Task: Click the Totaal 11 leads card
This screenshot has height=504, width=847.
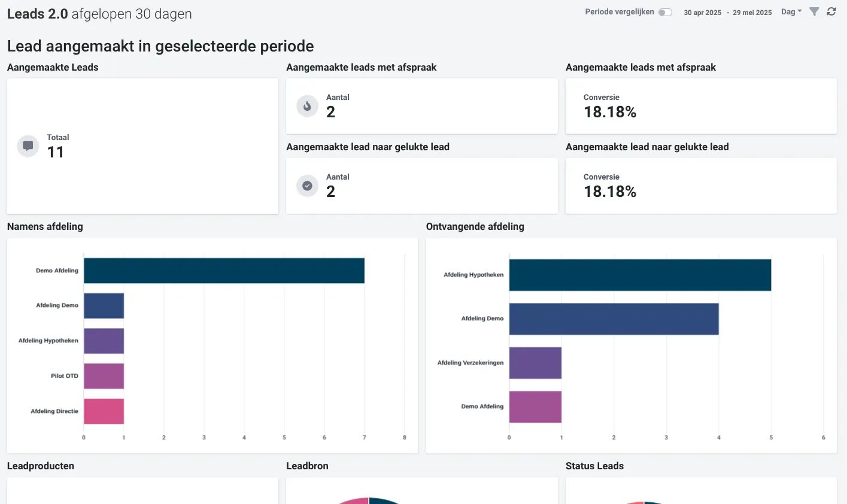Action: (142, 146)
